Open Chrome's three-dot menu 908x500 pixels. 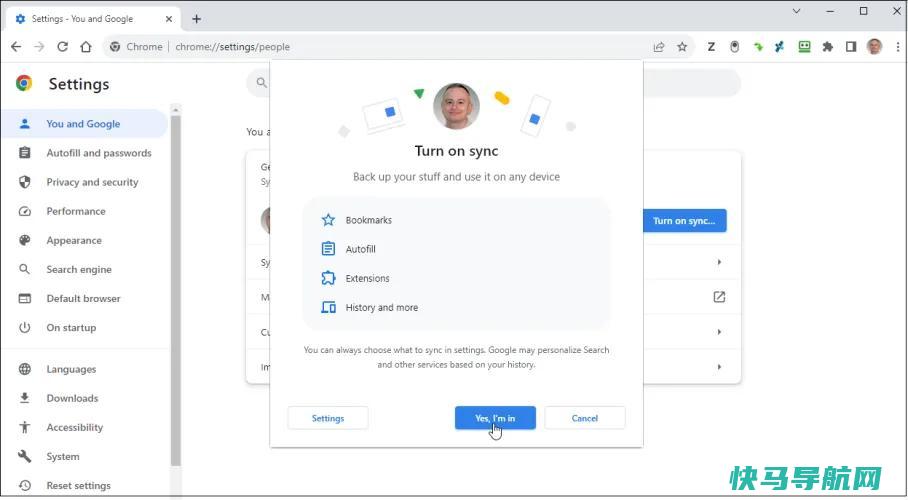(x=898, y=47)
